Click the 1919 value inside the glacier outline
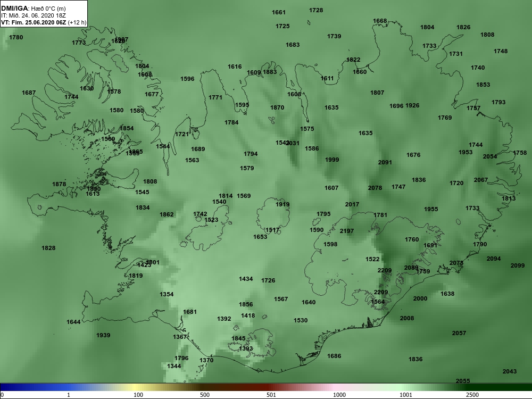The width and height of the screenshot is (532, 399). [282, 205]
